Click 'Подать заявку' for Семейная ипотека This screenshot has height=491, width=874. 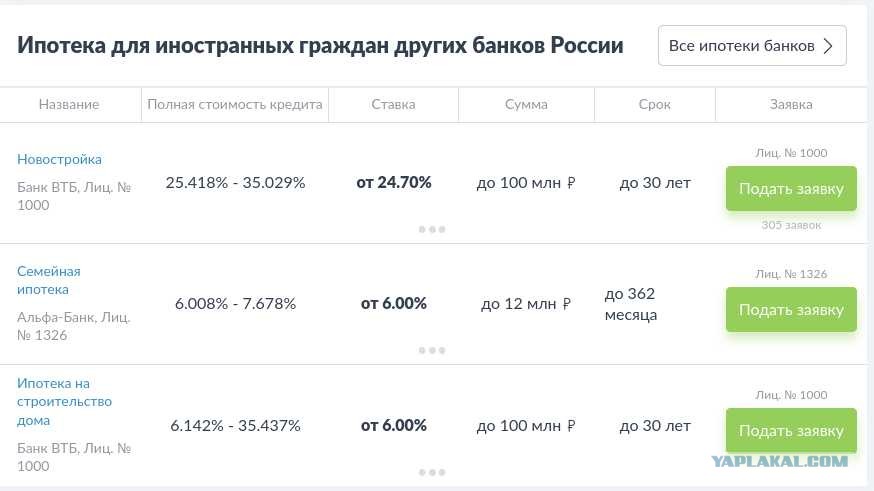pos(791,310)
